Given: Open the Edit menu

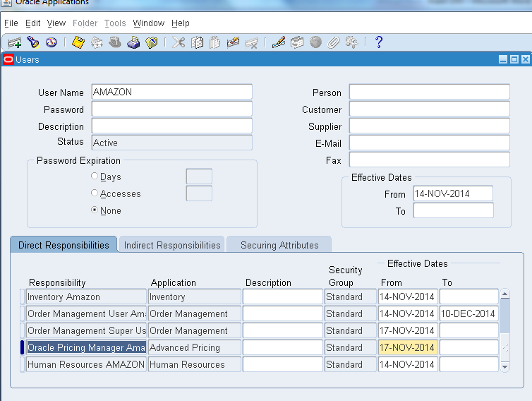Looking at the screenshot, I should 32,23.
